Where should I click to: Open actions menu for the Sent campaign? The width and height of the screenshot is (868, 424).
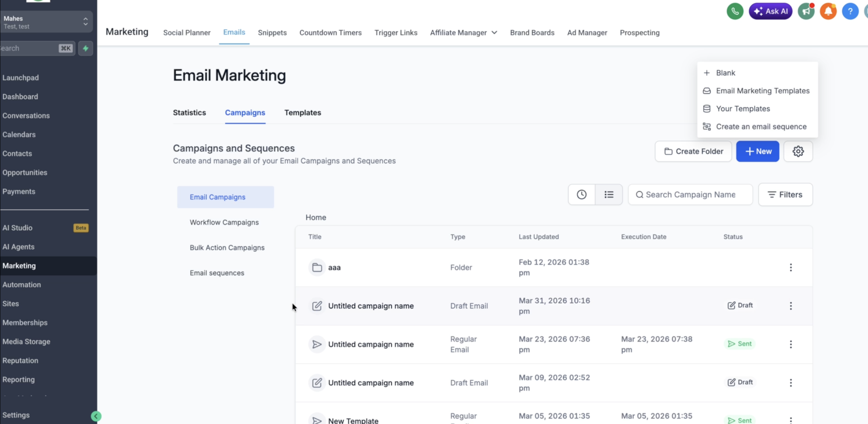791,344
